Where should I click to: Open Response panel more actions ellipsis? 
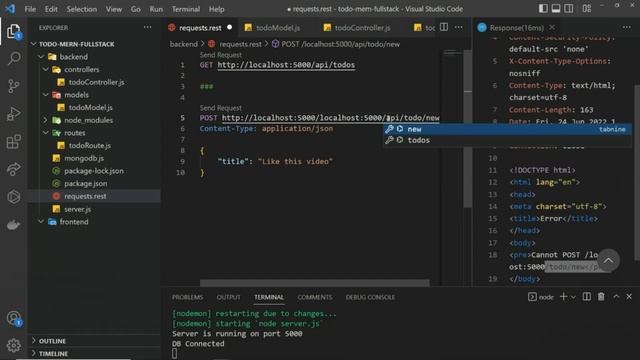click(627, 27)
